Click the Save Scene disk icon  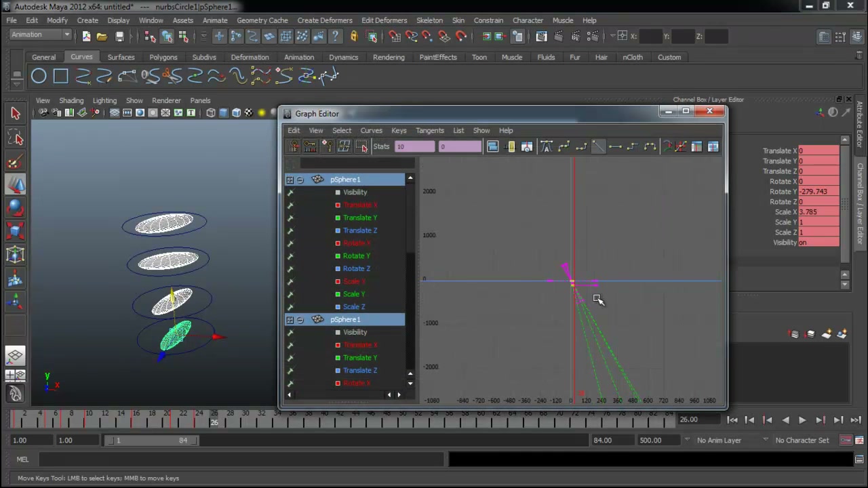pos(119,37)
